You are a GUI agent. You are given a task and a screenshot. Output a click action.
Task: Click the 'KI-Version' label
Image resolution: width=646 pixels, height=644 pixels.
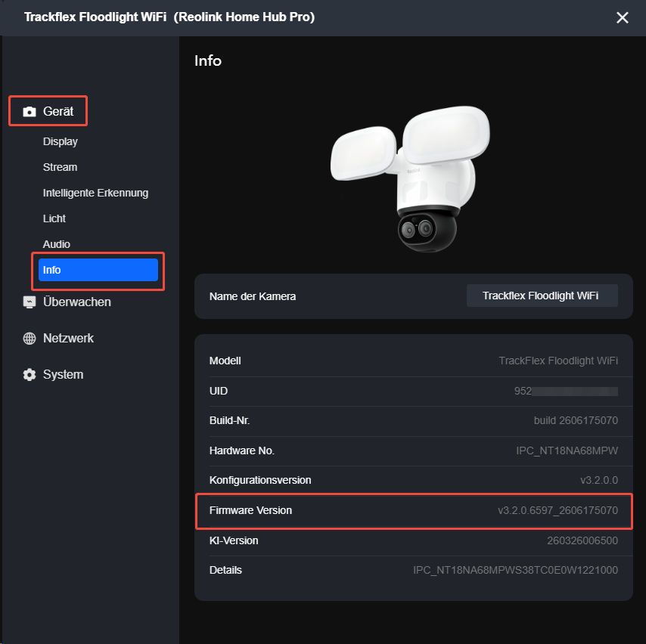tap(234, 540)
